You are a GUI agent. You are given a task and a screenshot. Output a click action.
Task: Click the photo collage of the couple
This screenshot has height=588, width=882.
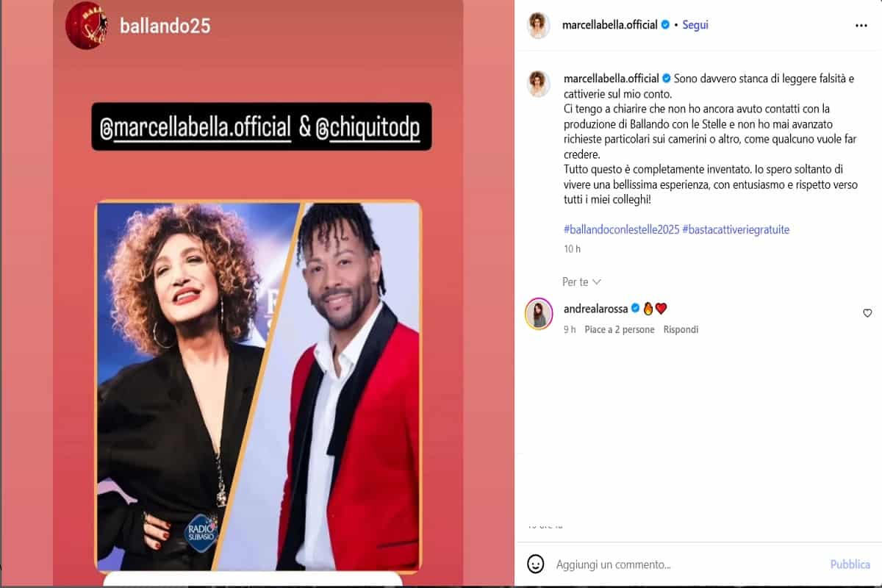[259, 387]
